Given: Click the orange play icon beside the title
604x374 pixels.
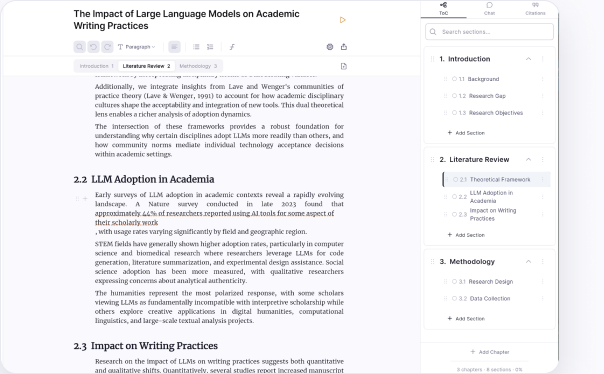Looking at the screenshot, I should (342, 20).
